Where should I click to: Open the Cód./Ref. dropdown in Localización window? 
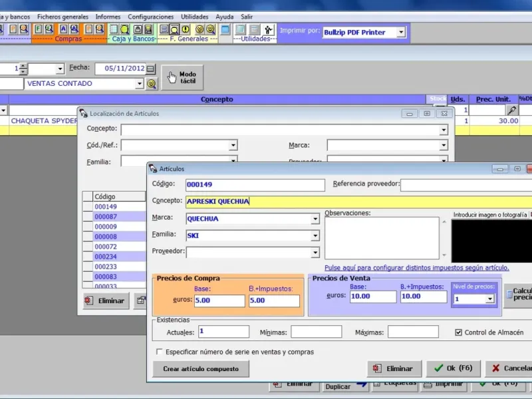coord(233,146)
